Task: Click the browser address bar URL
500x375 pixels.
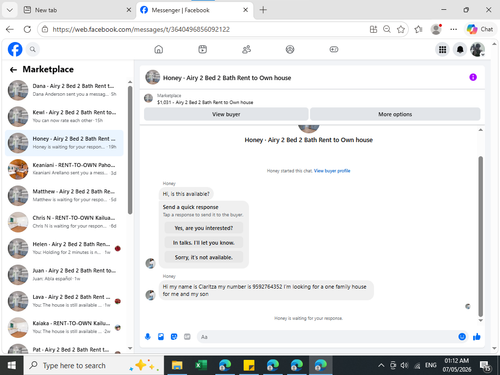Action: [141, 29]
